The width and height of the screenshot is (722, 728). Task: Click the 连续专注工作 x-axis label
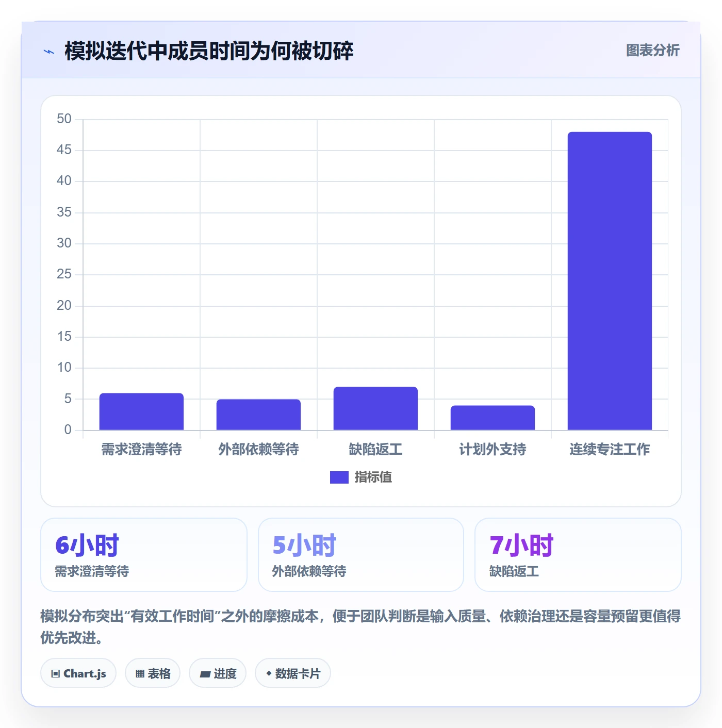coord(610,450)
